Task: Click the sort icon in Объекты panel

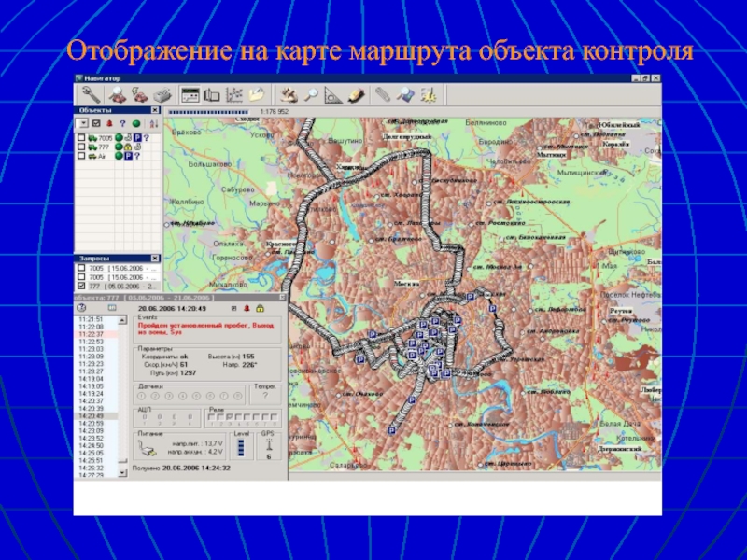Action: pyautogui.click(x=153, y=123)
